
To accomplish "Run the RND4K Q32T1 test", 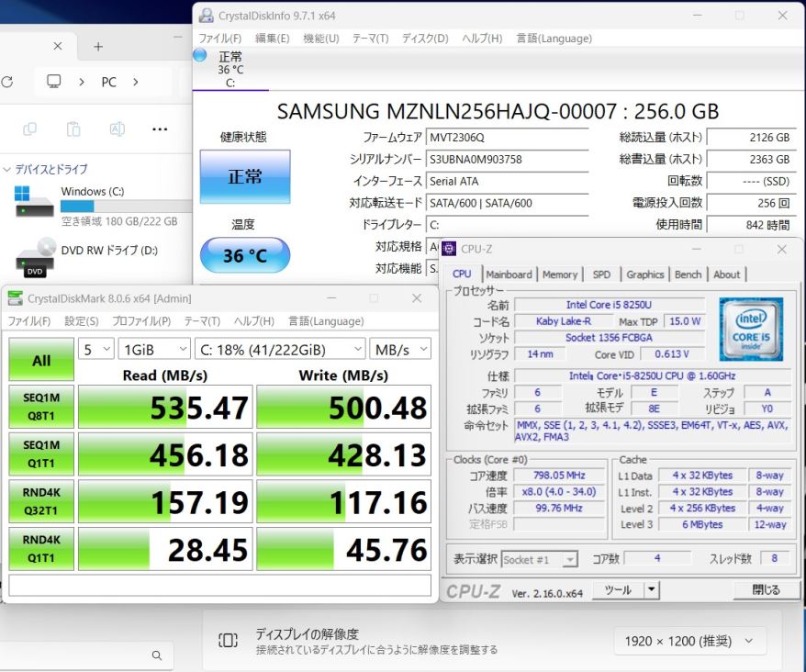I will coord(41,501).
